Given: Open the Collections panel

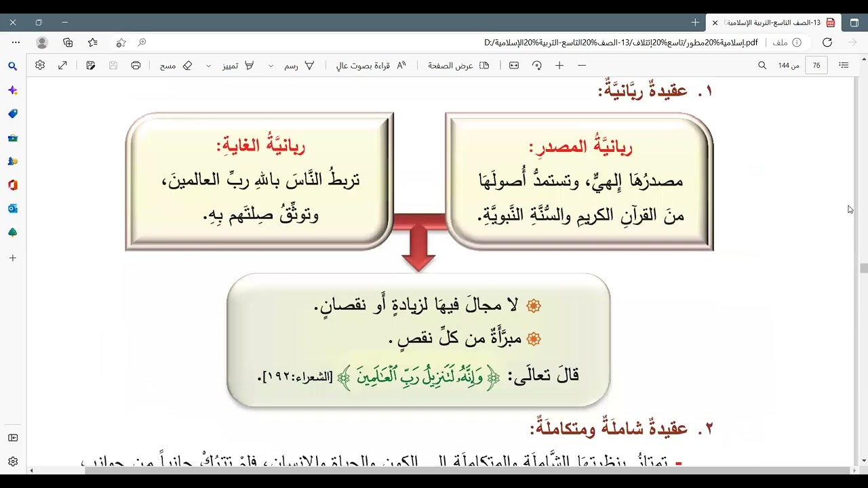Looking at the screenshot, I should (x=68, y=42).
